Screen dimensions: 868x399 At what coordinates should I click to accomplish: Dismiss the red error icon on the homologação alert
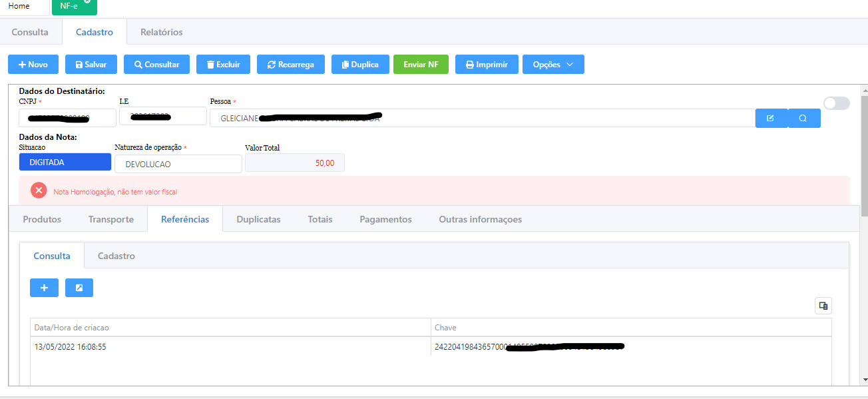39,191
